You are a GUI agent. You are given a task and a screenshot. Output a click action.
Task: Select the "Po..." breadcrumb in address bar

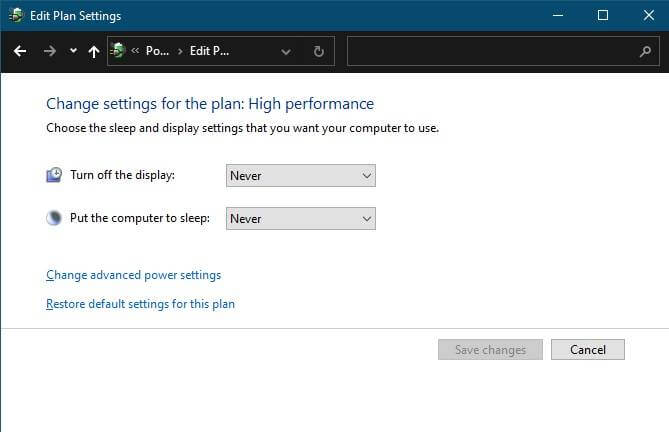click(157, 51)
